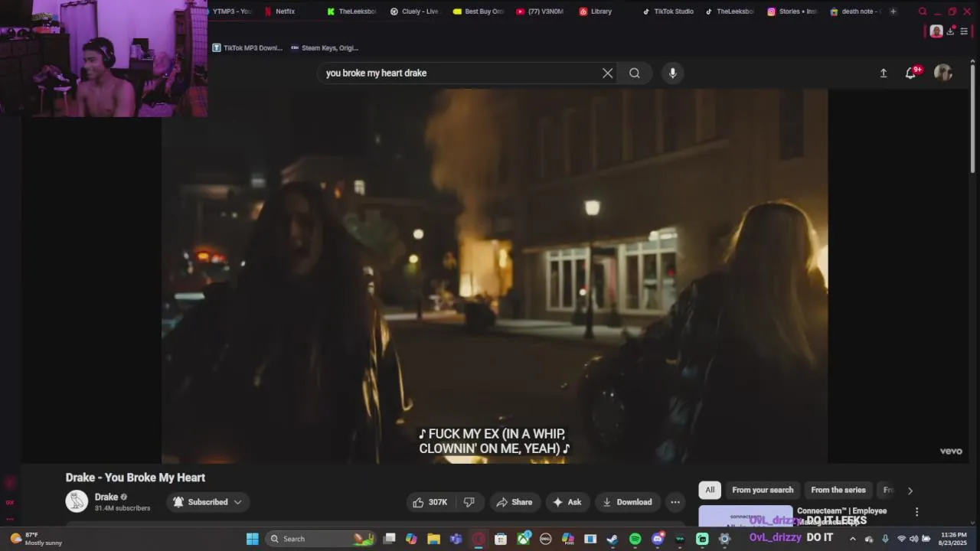Open the YouTube account avatar menu
980x551 pixels.
click(943, 73)
